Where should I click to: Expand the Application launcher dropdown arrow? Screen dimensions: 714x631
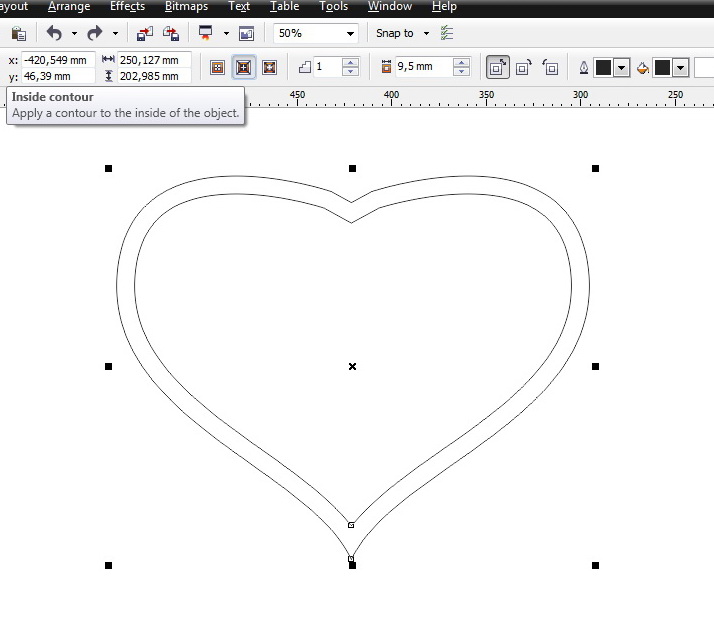tap(226, 33)
